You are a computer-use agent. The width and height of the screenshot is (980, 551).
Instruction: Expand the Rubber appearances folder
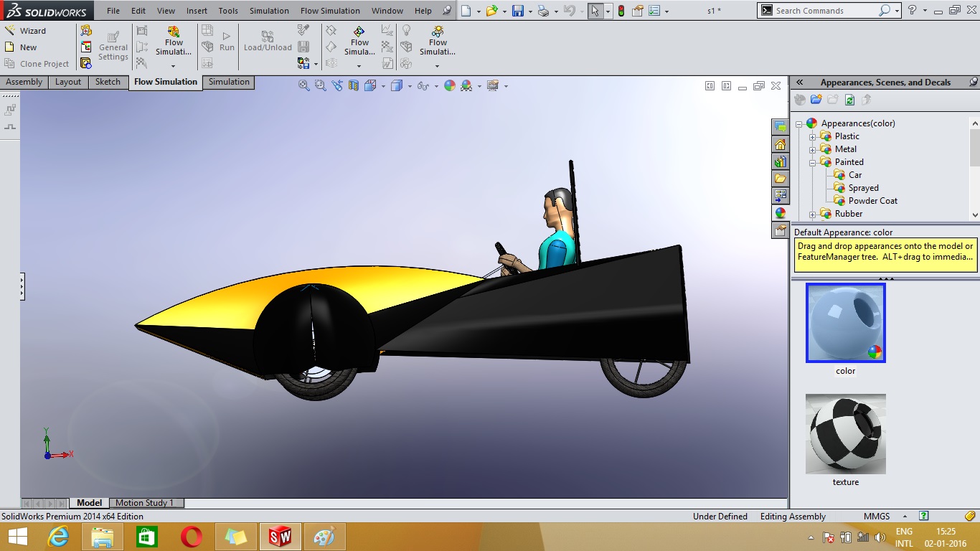813,214
